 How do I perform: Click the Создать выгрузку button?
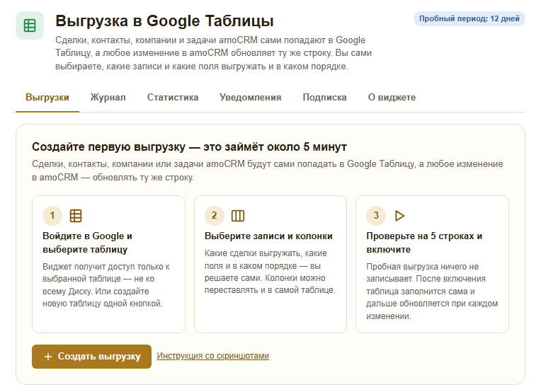[x=91, y=357]
